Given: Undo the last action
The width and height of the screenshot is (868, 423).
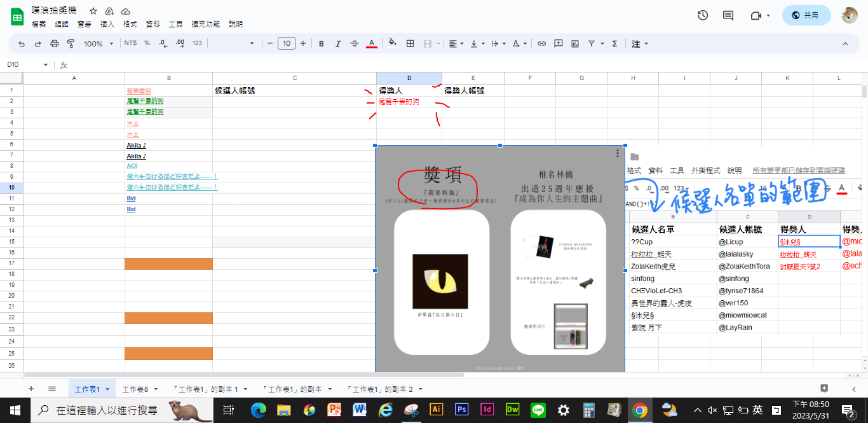Looking at the screenshot, I should 22,44.
